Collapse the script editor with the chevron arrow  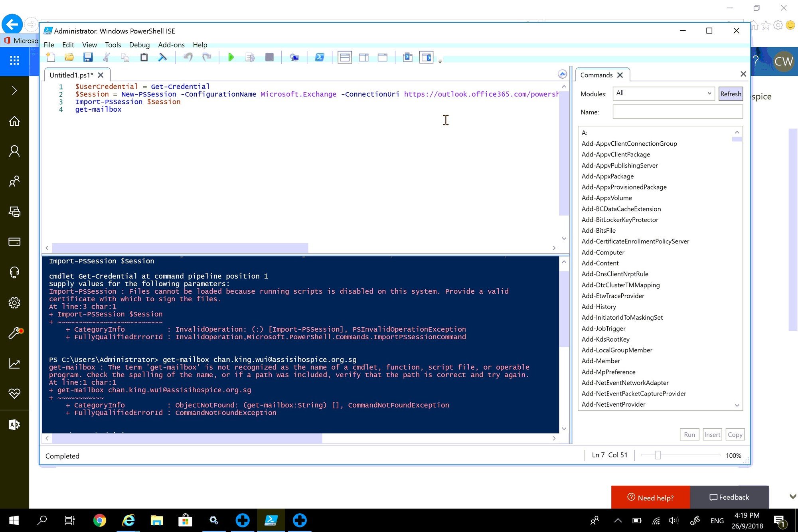[x=562, y=74]
